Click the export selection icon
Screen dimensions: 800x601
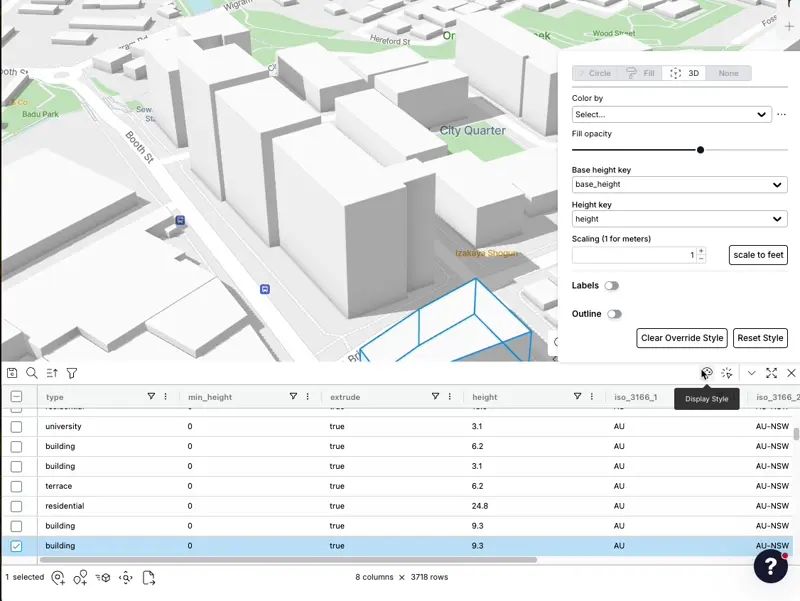tap(149, 578)
